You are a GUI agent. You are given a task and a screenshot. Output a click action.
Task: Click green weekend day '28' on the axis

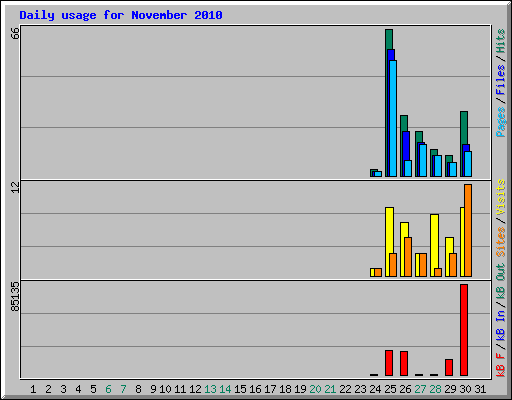(x=435, y=389)
